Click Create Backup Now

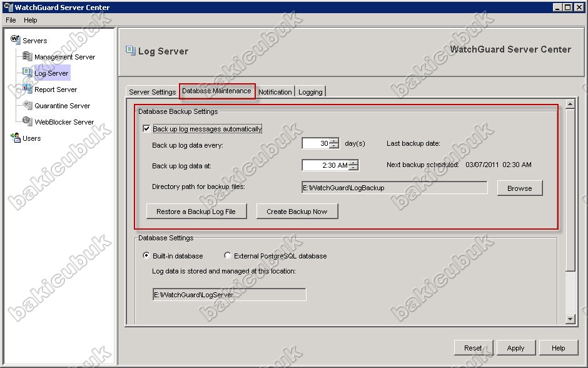(297, 212)
